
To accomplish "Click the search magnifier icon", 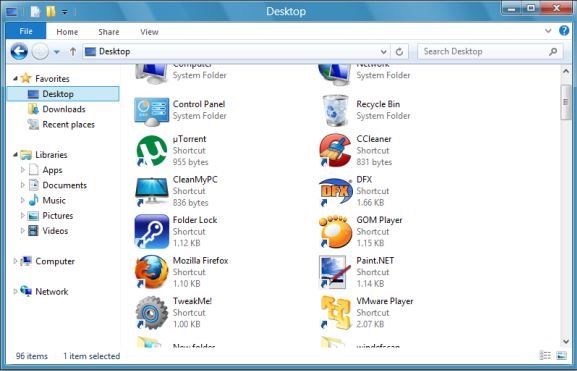I will pos(553,52).
